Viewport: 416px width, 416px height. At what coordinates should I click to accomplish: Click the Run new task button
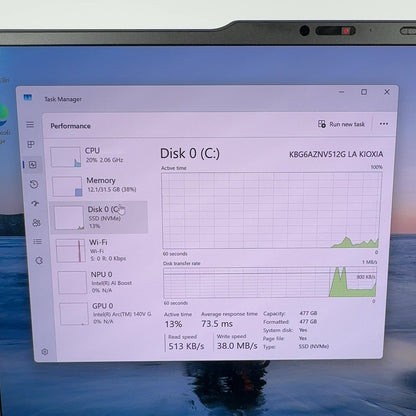tap(341, 124)
